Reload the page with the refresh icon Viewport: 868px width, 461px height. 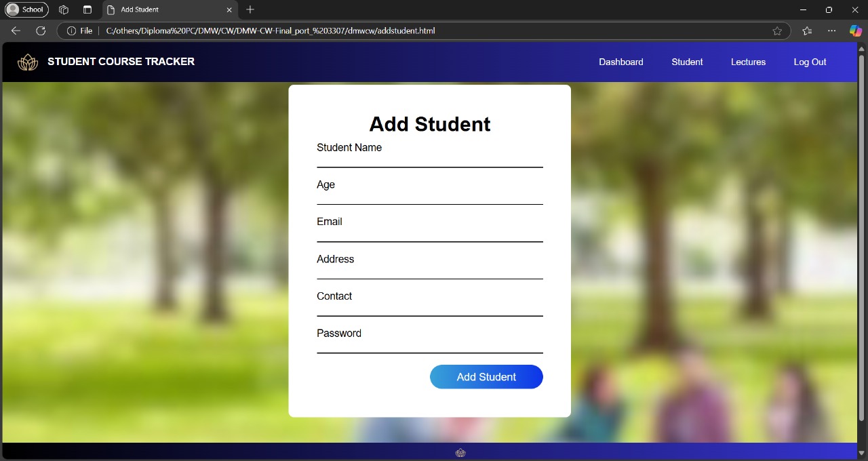41,31
